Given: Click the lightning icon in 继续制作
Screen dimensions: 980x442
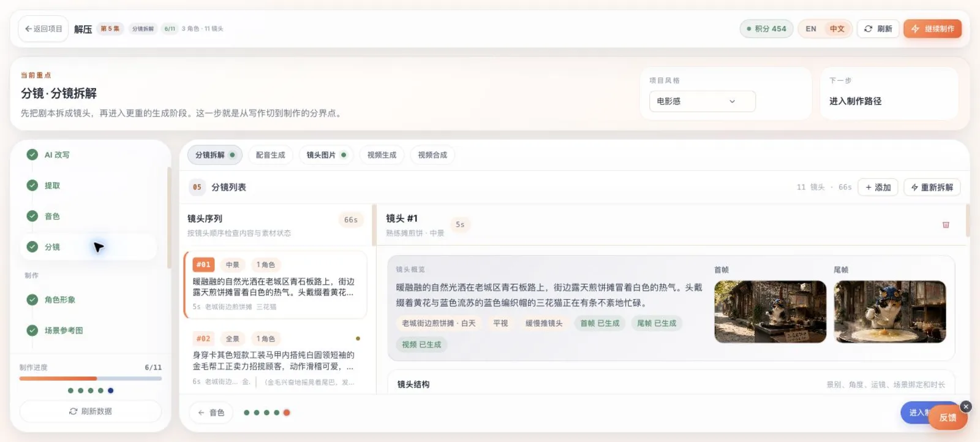Looking at the screenshot, I should [x=915, y=29].
